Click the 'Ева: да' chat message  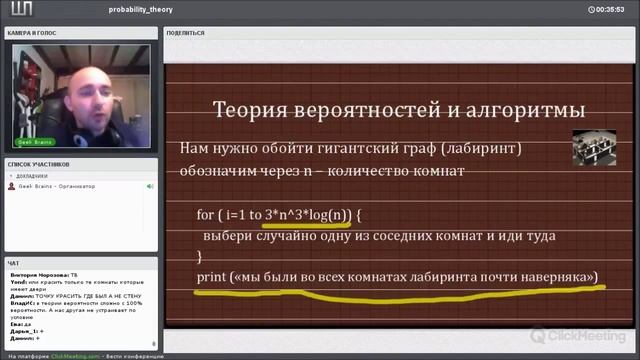click(x=20, y=324)
